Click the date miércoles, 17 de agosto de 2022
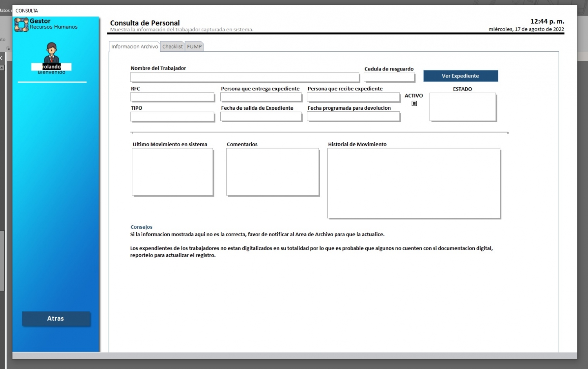588x369 pixels. click(526, 29)
